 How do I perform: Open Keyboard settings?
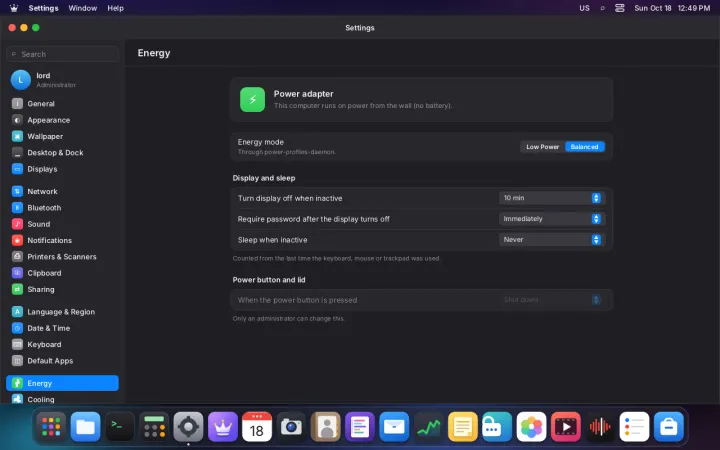point(62,344)
